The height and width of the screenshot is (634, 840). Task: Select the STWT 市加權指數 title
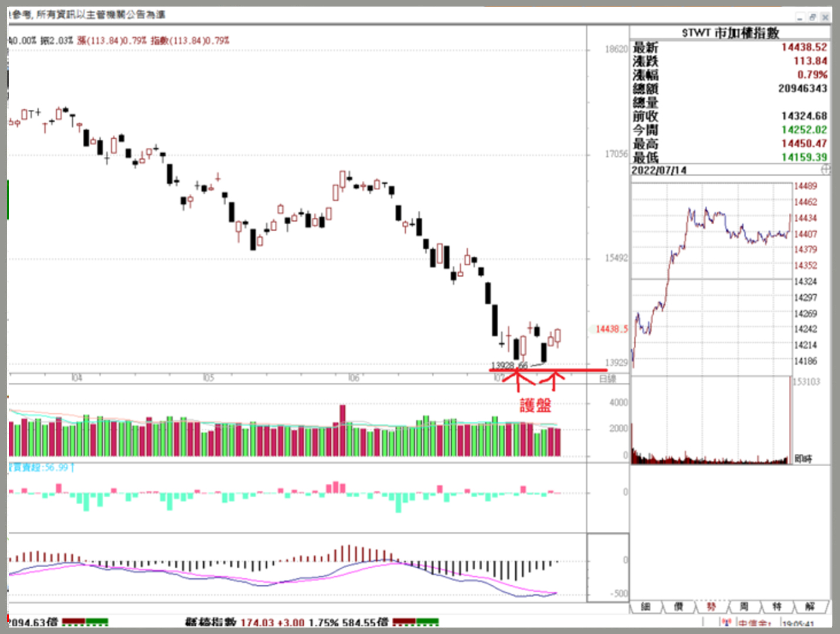click(730, 33)
